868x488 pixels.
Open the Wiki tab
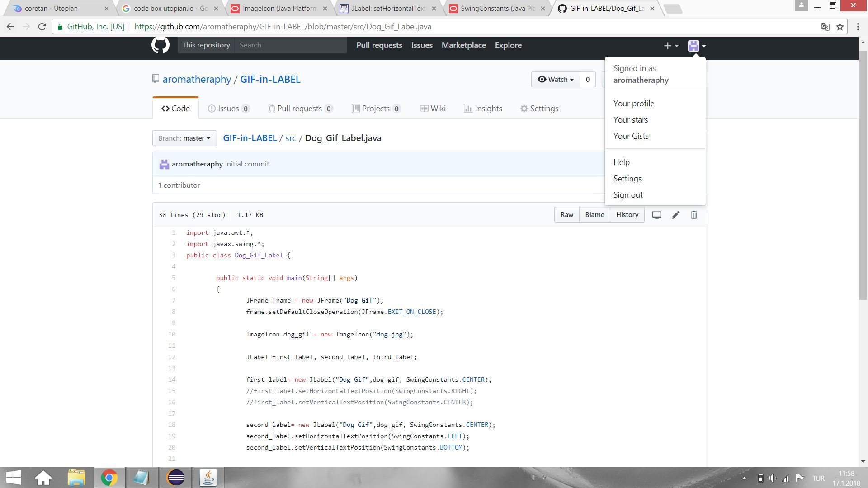pos(433,109)
